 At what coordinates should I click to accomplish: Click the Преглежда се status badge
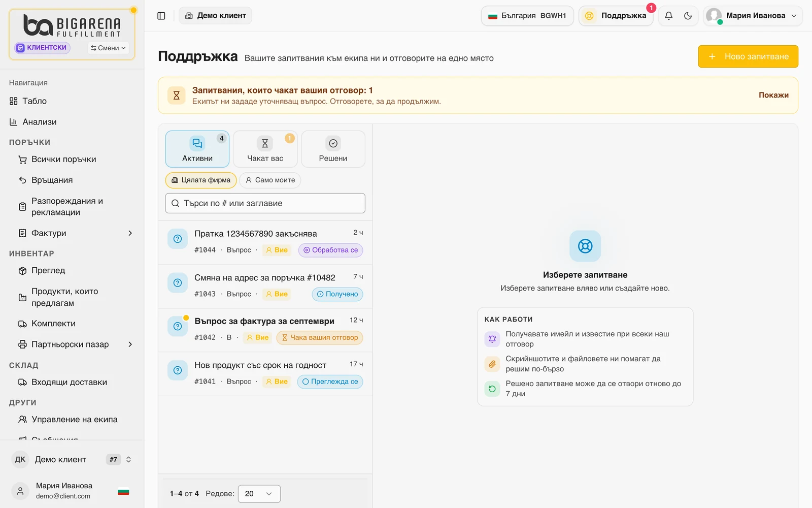click(330, 382)
